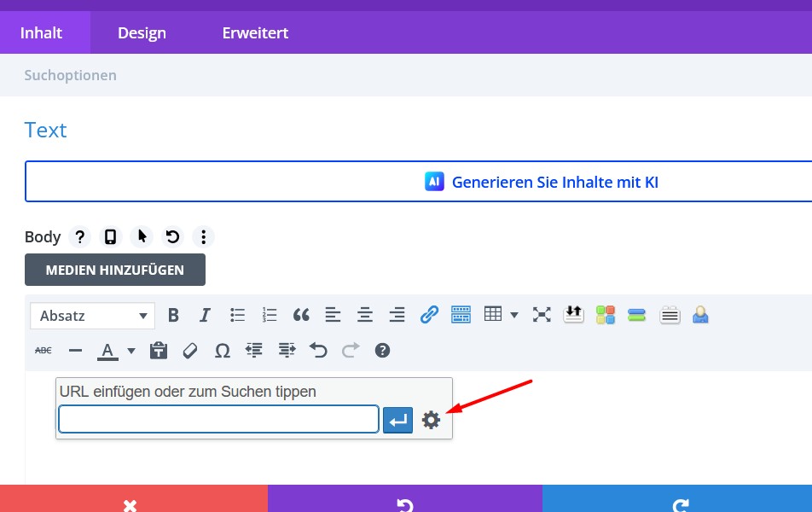
Task: Align text left
Action: point(333,315)
